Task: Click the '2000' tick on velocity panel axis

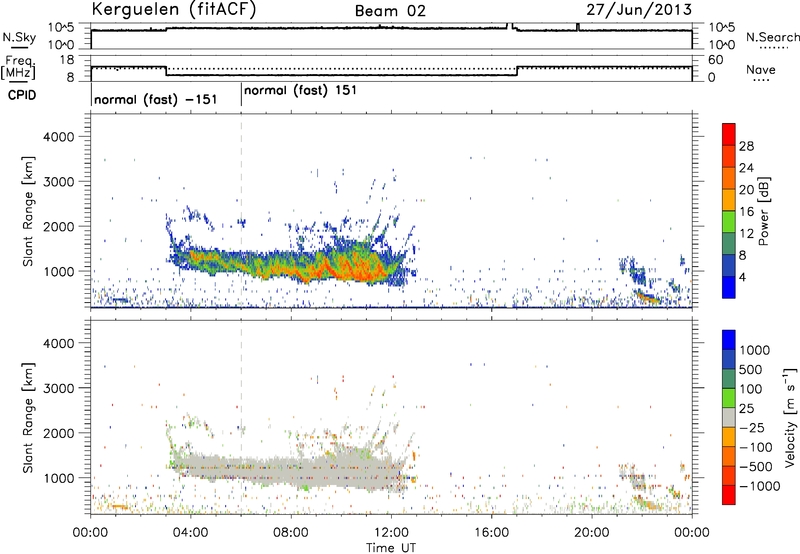Action: (58, 433)
